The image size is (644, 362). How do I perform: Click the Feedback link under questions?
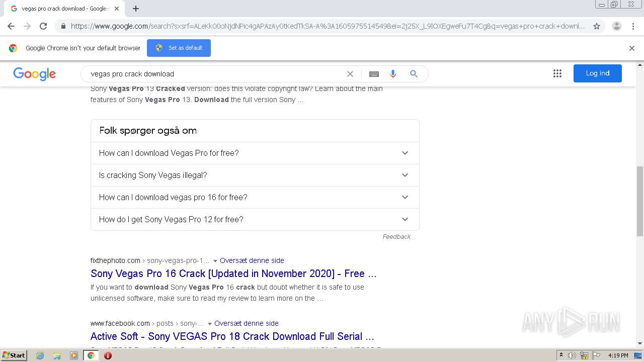pyautogui.click(x=396, y=236)
